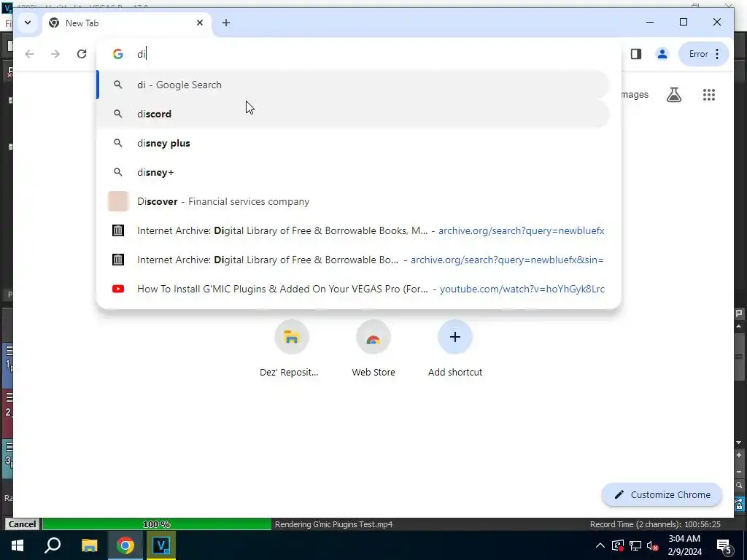Viewport: 747px width, 560px height.
Task: Click the forward navigation arrow in Chrome
Action: tap(55, 54)
